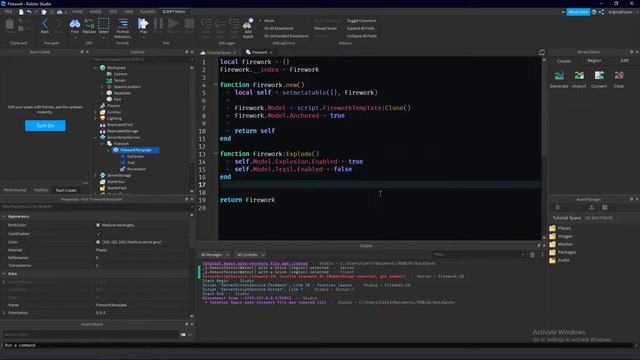This screenshot has height=360, width=640.
Task: Click the What's New button
Action: [578, 12]
